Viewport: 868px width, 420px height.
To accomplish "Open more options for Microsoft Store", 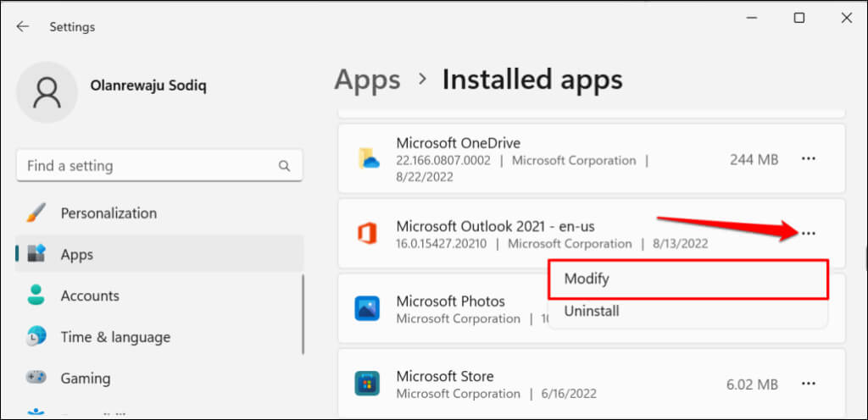I will [x=808, y=384].
